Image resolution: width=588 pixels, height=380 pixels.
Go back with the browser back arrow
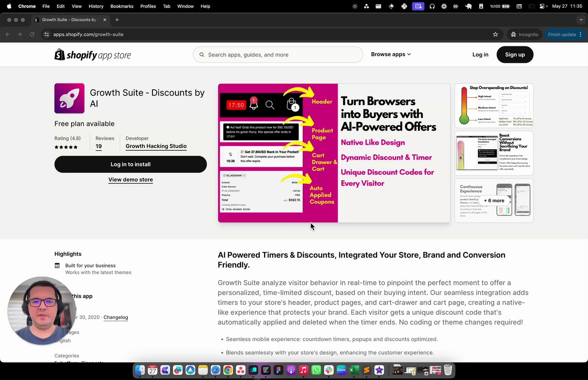[x=7, y=34]
